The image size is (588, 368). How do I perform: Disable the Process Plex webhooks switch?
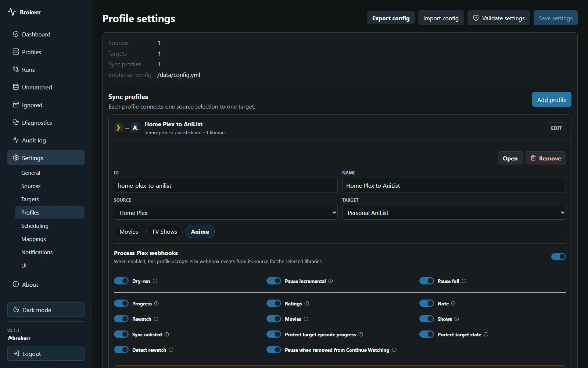558,256
